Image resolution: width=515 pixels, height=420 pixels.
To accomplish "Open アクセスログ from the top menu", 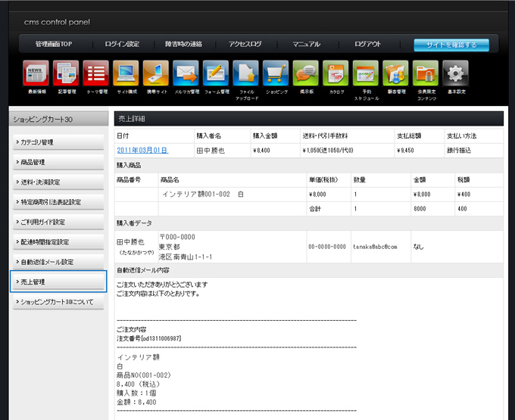I will click(x=245, y=45).
